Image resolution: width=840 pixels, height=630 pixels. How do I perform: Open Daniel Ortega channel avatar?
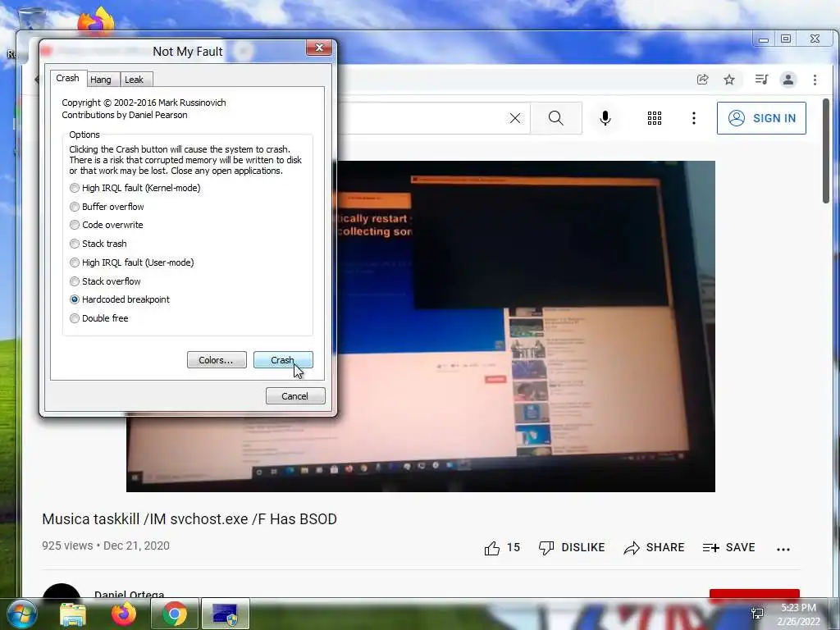point(61,591)
